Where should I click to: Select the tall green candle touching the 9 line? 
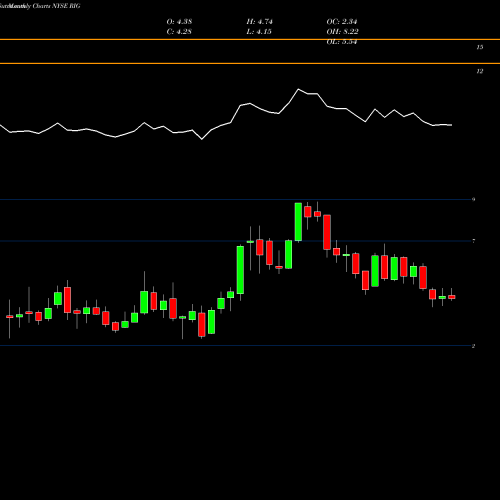pos(298,222)
